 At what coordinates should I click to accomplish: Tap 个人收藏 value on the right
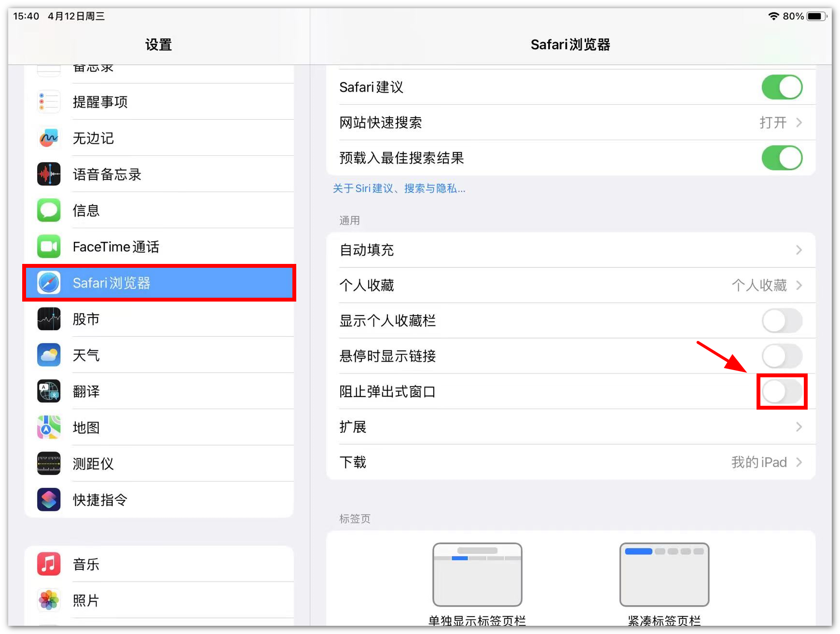coord(759,285)
